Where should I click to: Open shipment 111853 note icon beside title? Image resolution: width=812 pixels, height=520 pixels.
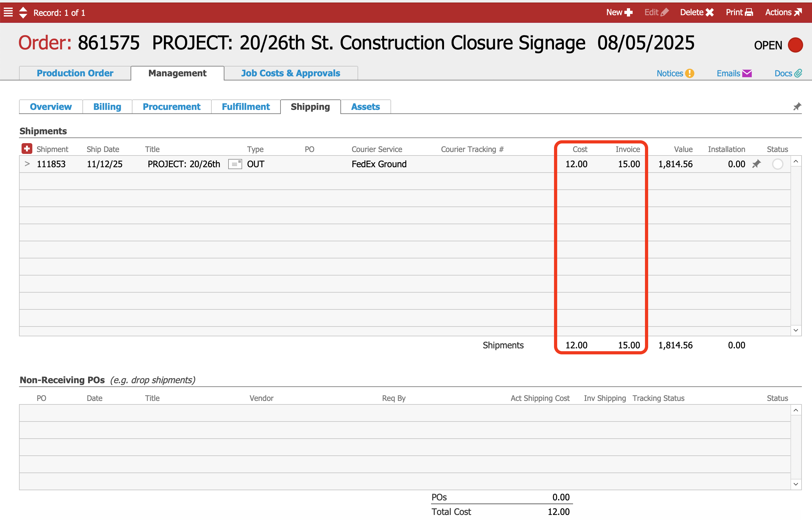coord(235,164)
